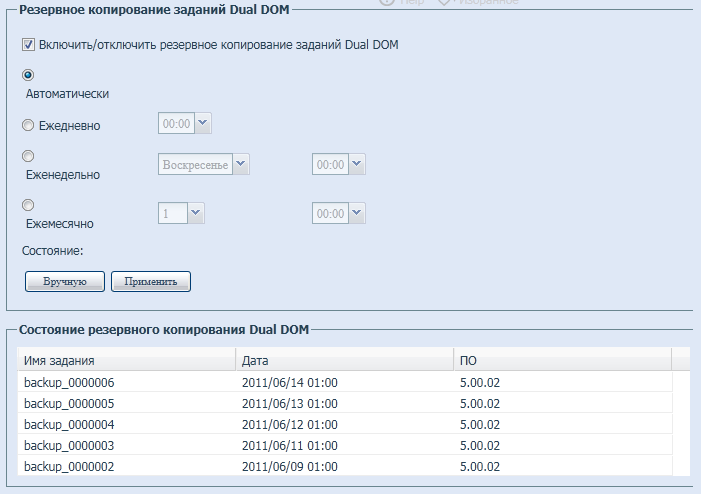Viewport: 701px width, 494px height.
Task: Click the 5.00.02 version in backup_0000002 row
Action: (x=480, y=467)
